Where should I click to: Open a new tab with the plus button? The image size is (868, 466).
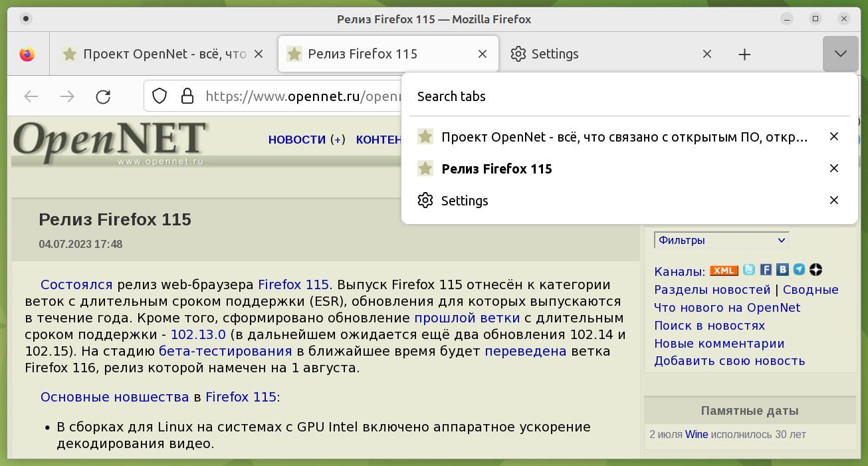click(x=744, y=55)
